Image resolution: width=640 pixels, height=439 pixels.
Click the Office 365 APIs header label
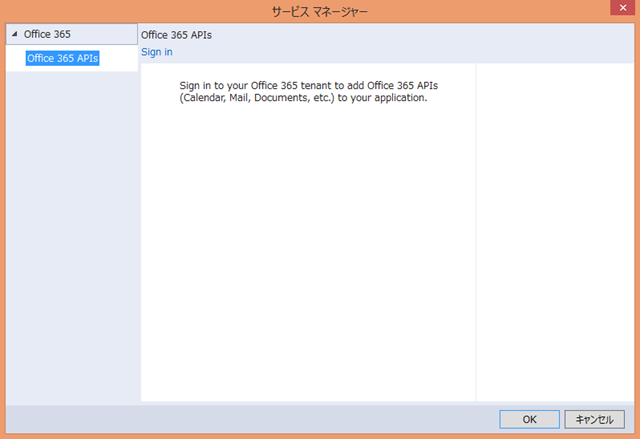176,35
